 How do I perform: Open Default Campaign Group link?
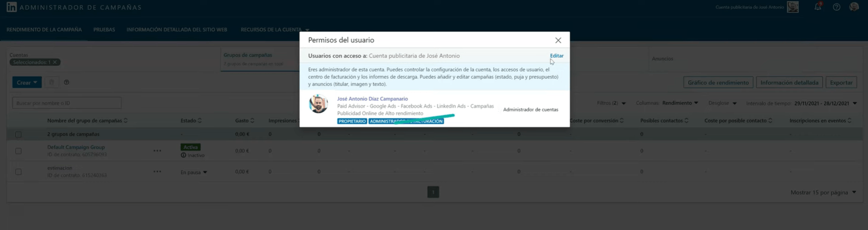[x=76, y=147]
